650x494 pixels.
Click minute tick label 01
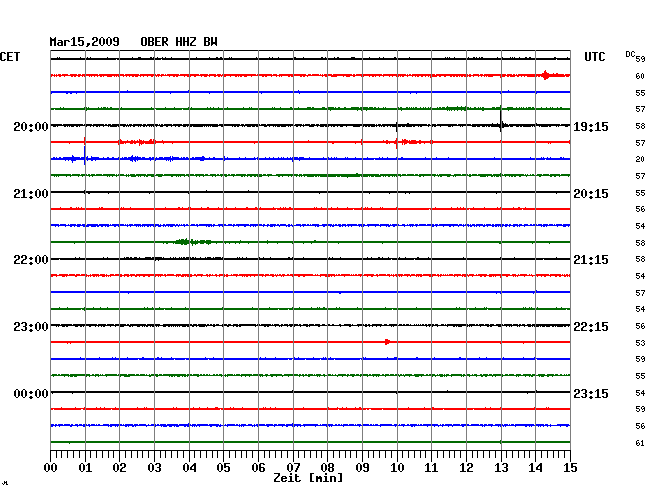click(85, 468)
